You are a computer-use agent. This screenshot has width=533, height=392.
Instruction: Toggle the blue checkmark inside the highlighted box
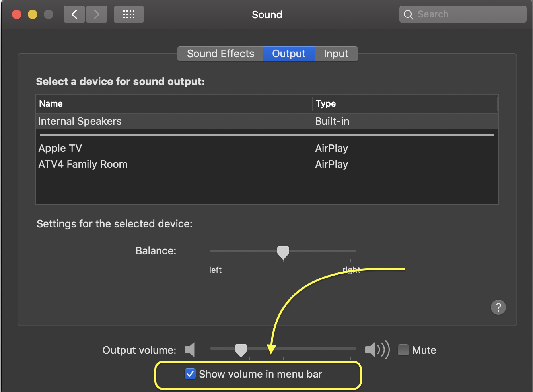coord(190,374)
